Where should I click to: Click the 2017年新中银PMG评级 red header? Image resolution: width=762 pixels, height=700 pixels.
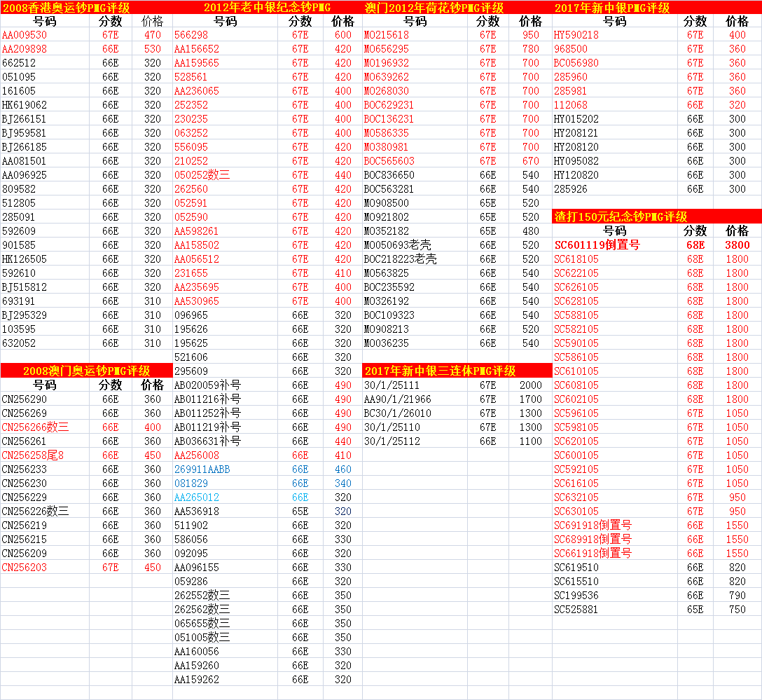pos(611,8)
